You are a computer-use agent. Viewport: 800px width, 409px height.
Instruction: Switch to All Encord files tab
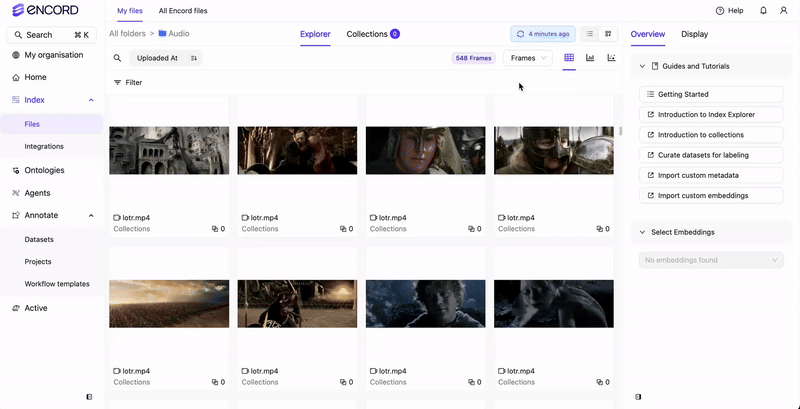tap(183, 11)
